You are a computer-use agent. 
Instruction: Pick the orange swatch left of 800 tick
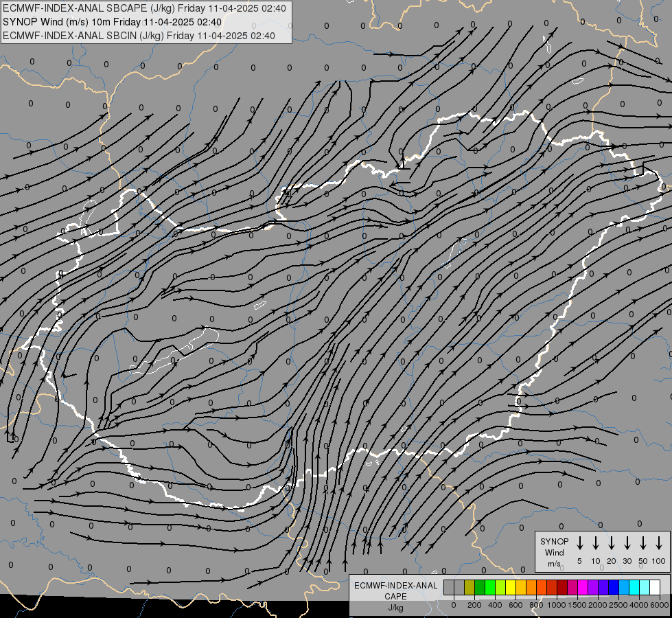[x=531, y=587]
